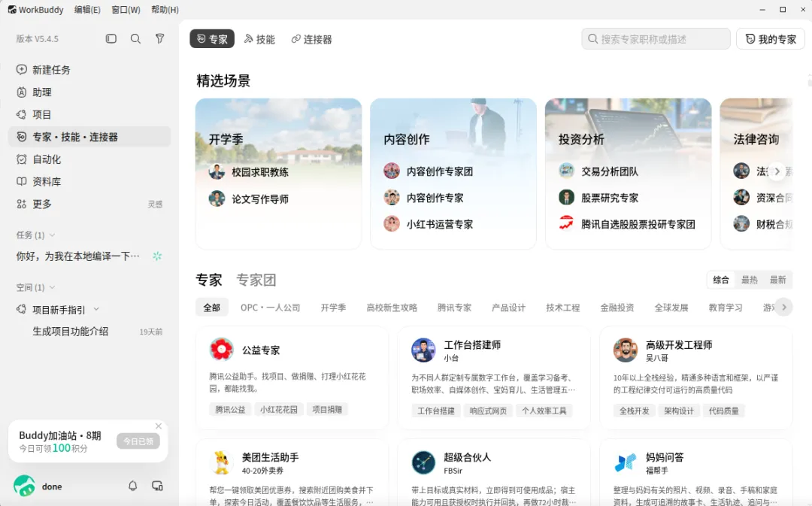Switch sorting to 综合
The width and height of the screenshot is (812, 506).
(720, 280)
